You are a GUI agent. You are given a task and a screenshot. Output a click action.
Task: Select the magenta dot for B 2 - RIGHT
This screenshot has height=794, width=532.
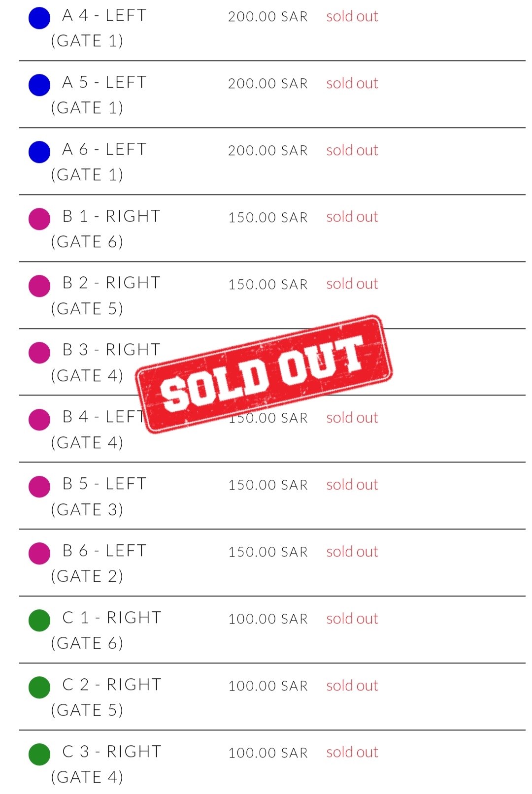click(x=39, y=286)
